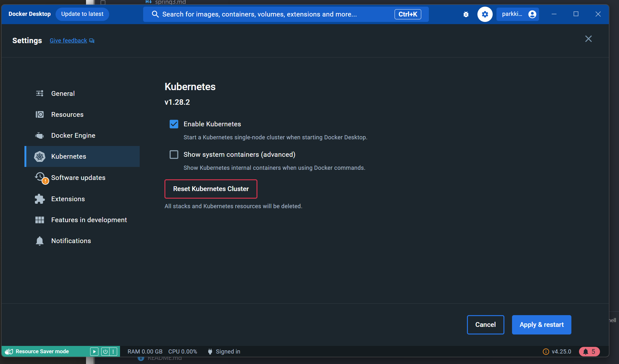Screen dimensions: 619x364
Task: Select the Resources disk icon
Action: tap(40, 114)
